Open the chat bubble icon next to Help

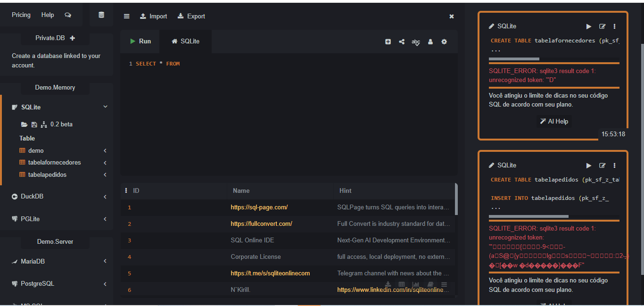point(68,15)
